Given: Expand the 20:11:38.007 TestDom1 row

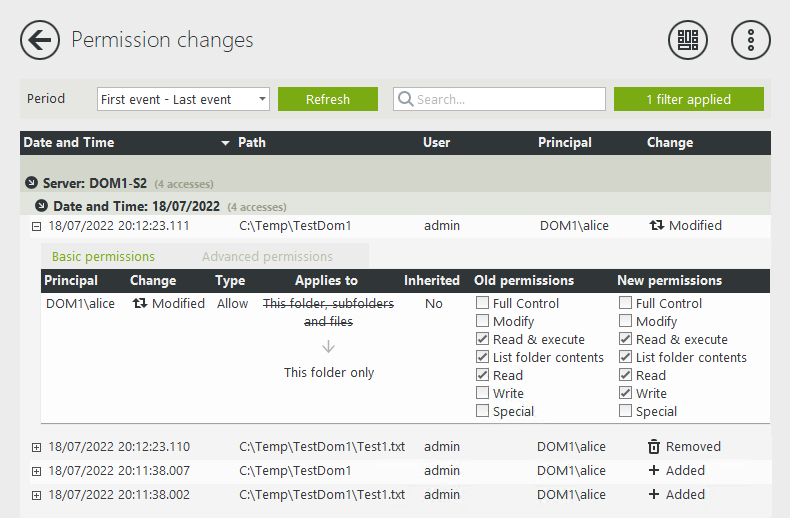Looking at the screenshot, I should pos(37,471).
